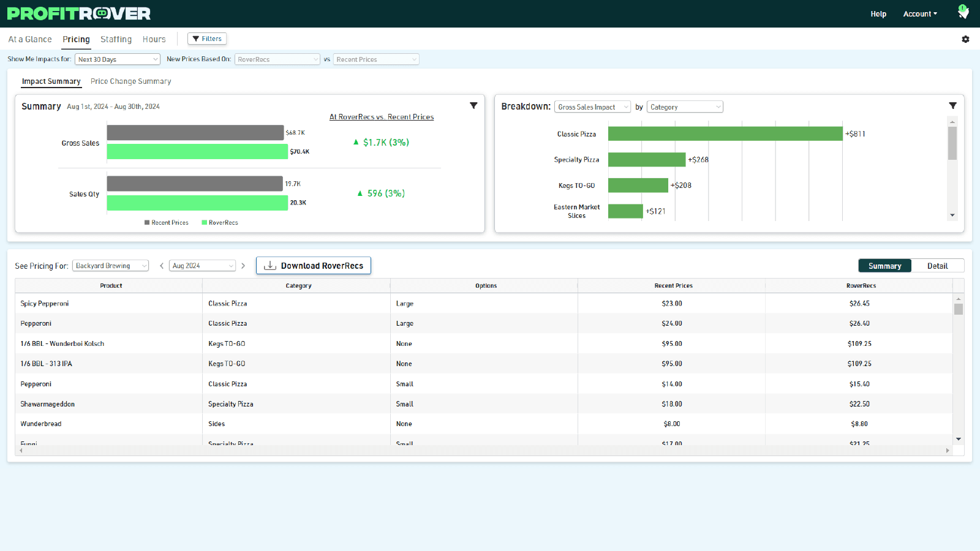Open the Price Change Summary tab

click(x=130, y=81)
